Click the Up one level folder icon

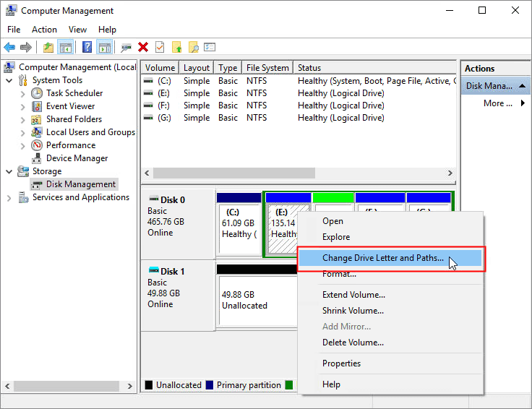point(48,47)
